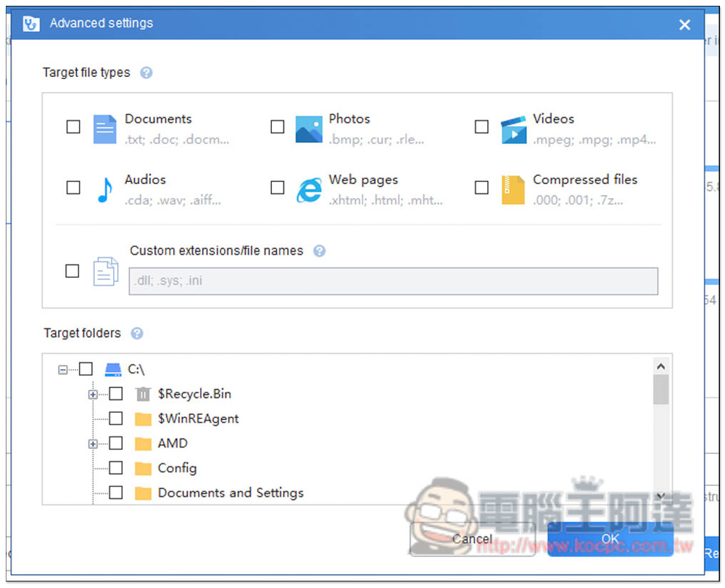Screen dimensions: 725x588
Task: Open help for Target file types
Action: [146, 73]
